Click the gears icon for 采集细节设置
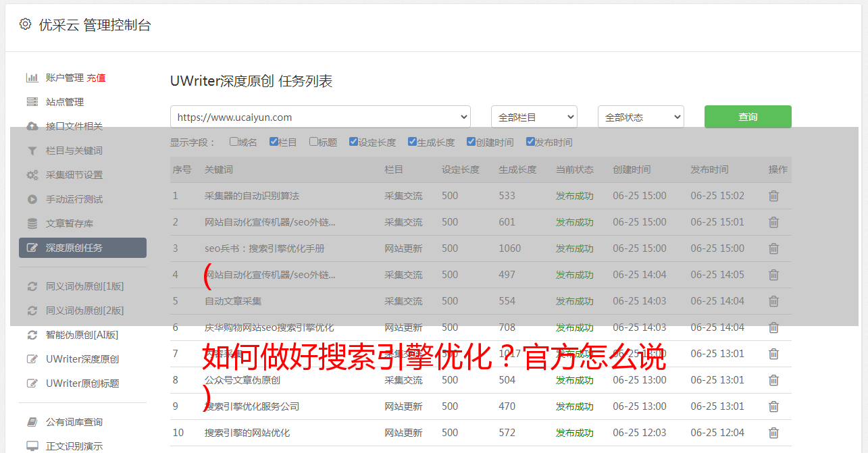The width and height of the screenshot is (868, 453). (x=32, y=175)
